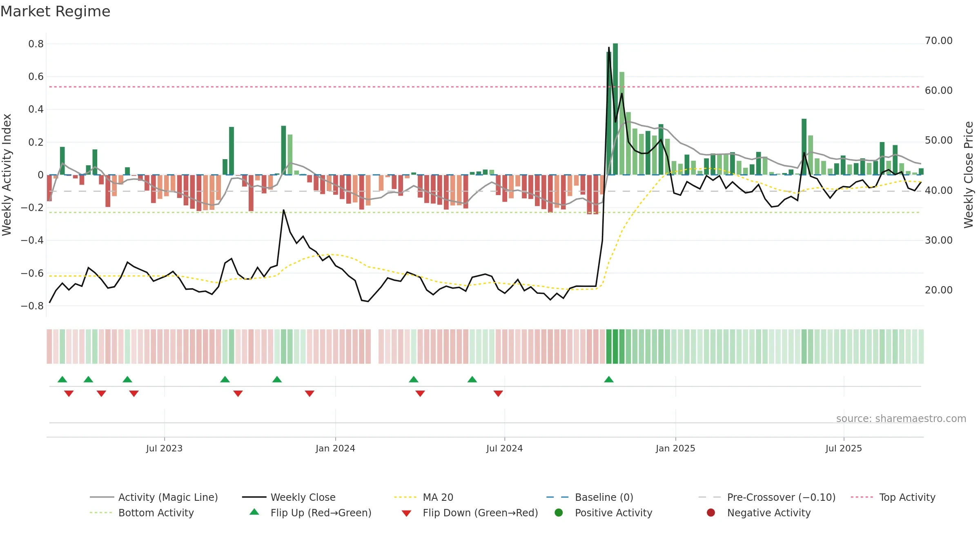The width and height of the screenshot is (980, 551).
Task: Toggle Activity (Magic Line) legend entry
Action: 154,497
